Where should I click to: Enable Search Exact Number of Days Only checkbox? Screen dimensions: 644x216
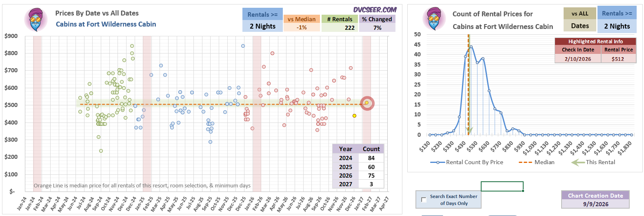424,200
